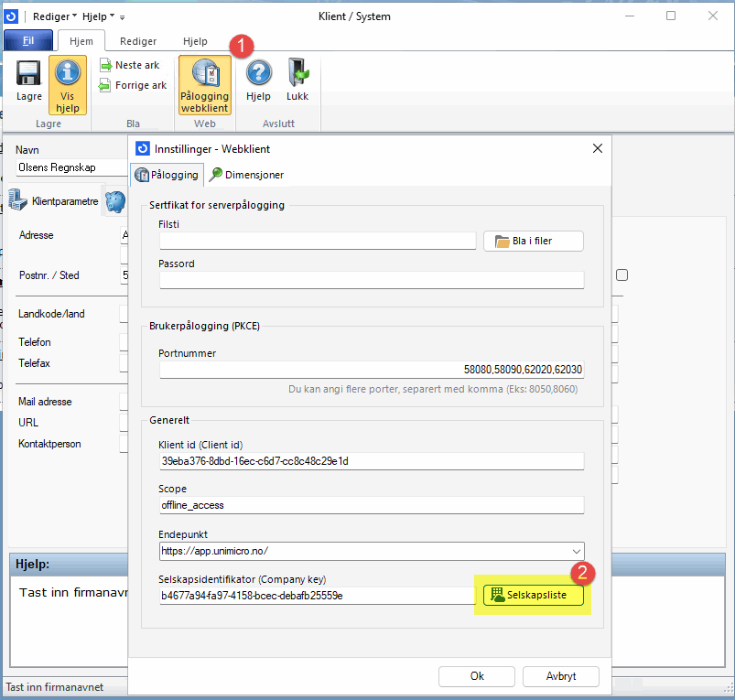This screenshot has width=735, height=700.
Task: Select the Rediger ribbon tab
Action: (139, 41)
